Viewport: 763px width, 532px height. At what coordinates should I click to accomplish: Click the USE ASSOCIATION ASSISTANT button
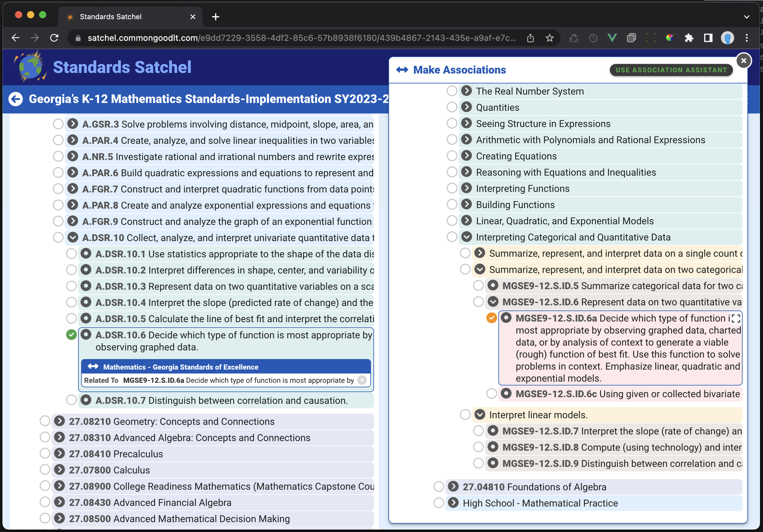671,70
